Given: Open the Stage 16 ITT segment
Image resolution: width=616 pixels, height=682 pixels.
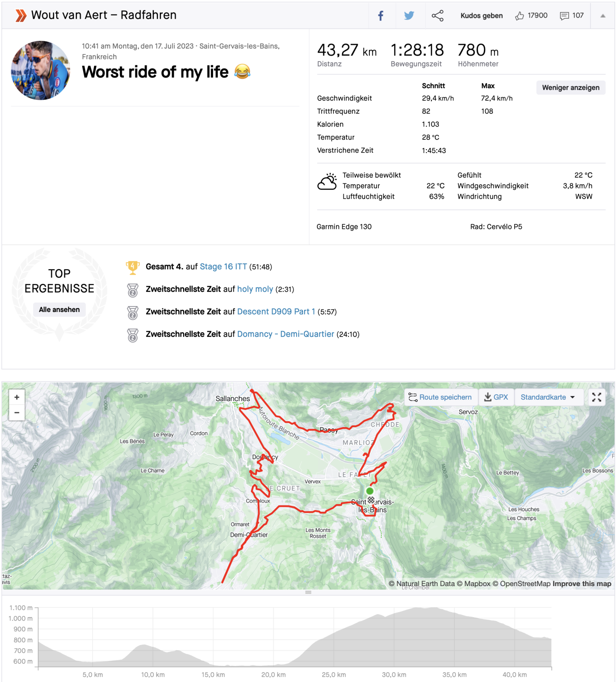Looking at the screenshot, I should tap(223, 267).
